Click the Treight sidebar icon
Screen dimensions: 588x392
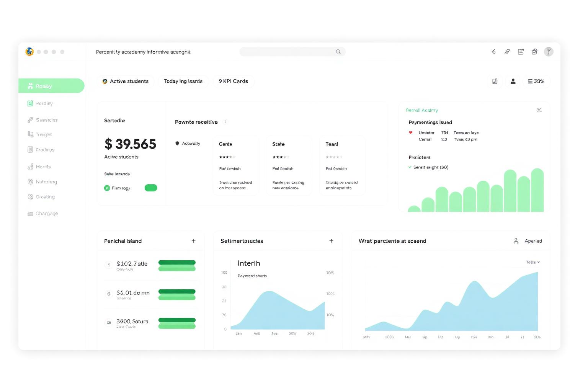coord(30,134)
